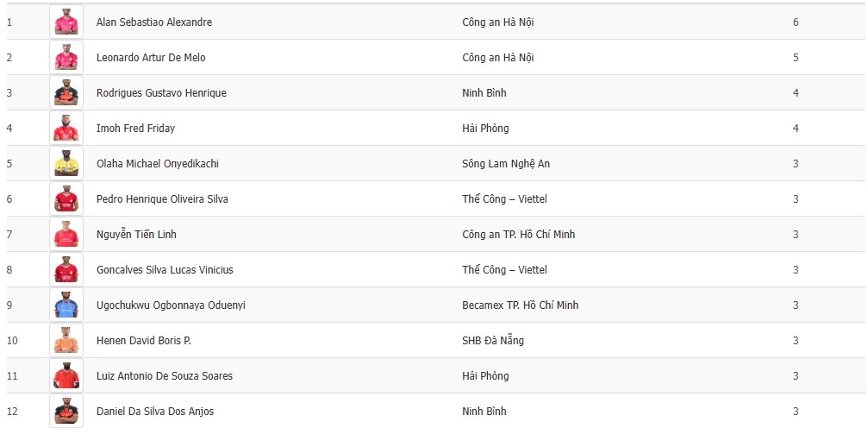868x428 pixels.
Task: Click Leonardo Artur De Melo's player photo
Action: pos(66,57)
